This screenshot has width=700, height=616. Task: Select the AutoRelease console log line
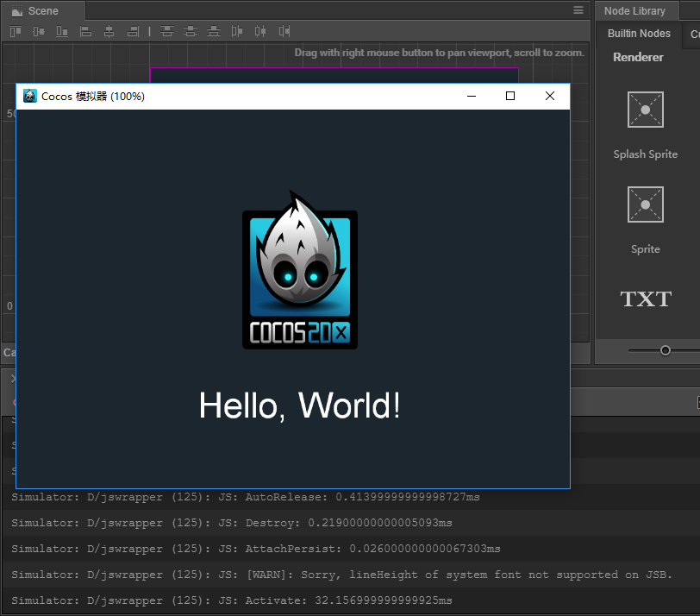[x=350, y=497]
